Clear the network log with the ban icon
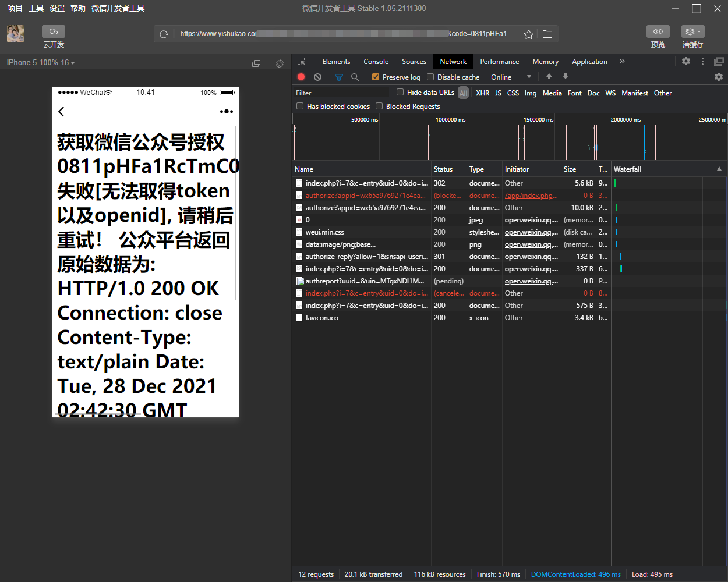Viewport: 728px width, 582px height. [x=317, y=77]
